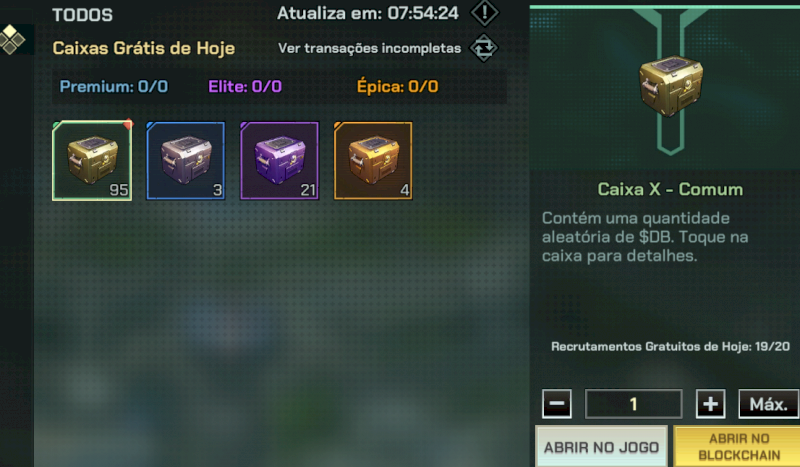Click ABRIR NO JOGO button
Image resolution: width=800 pixels, height=467 pixels.
602,447
